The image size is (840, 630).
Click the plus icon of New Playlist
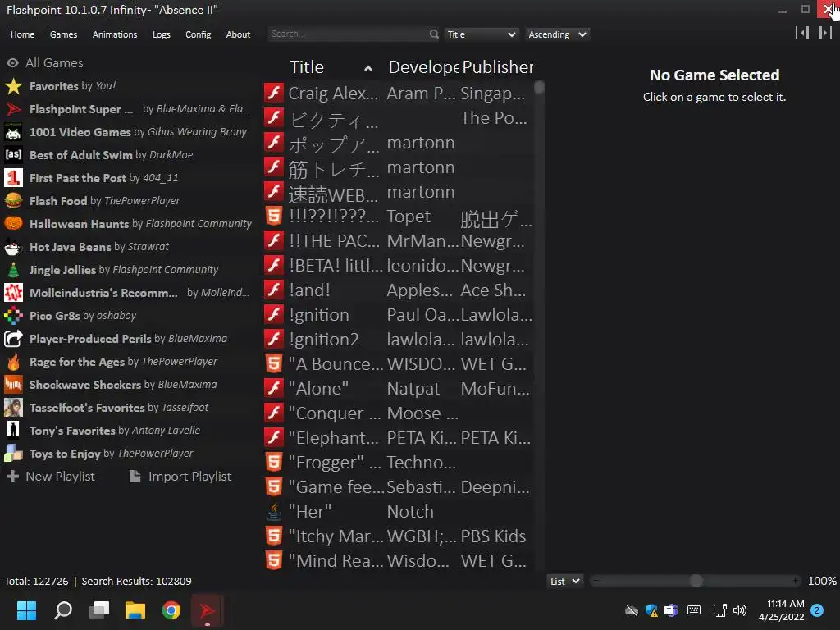click(x=13, y=477)
